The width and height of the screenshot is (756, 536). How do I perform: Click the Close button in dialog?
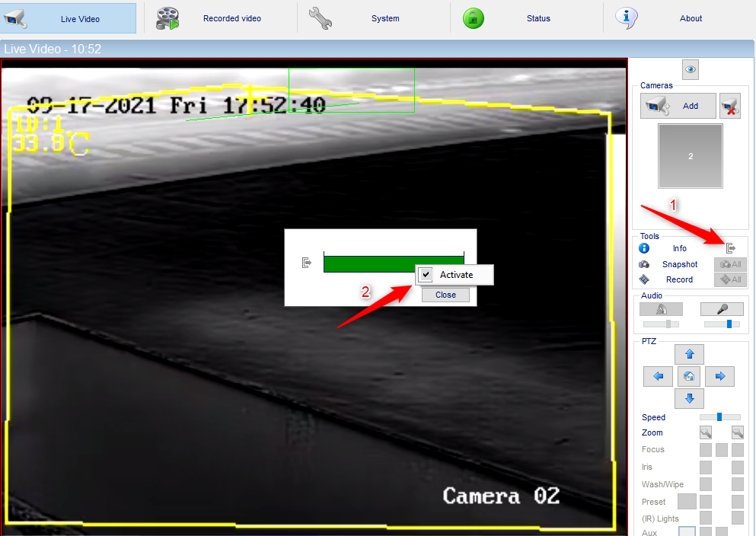445,295
